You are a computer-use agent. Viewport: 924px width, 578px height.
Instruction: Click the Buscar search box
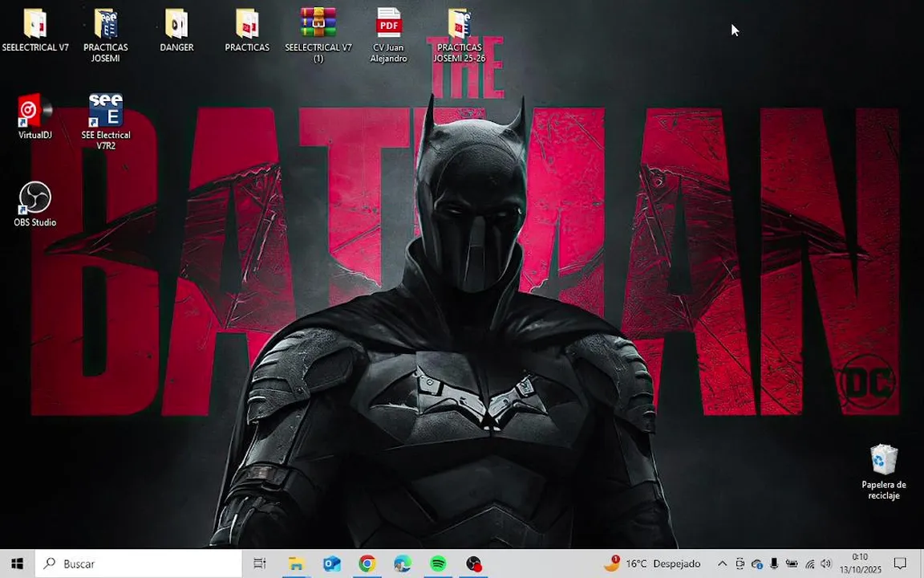[x=139, y=564]
